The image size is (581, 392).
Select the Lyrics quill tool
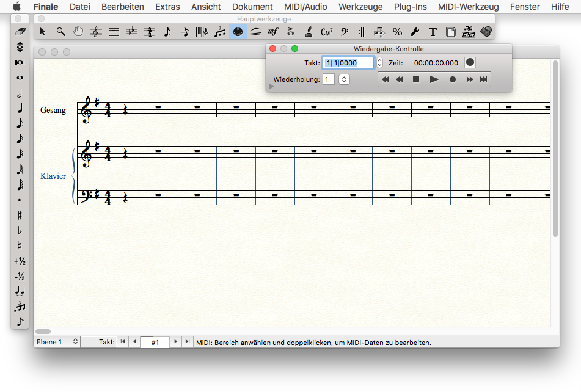309,32
